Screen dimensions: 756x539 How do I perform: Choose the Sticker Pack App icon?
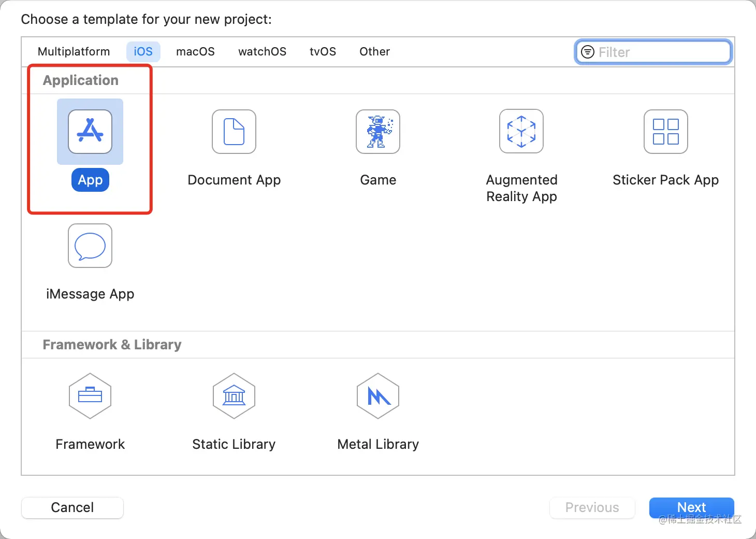(x=666, y=132)
